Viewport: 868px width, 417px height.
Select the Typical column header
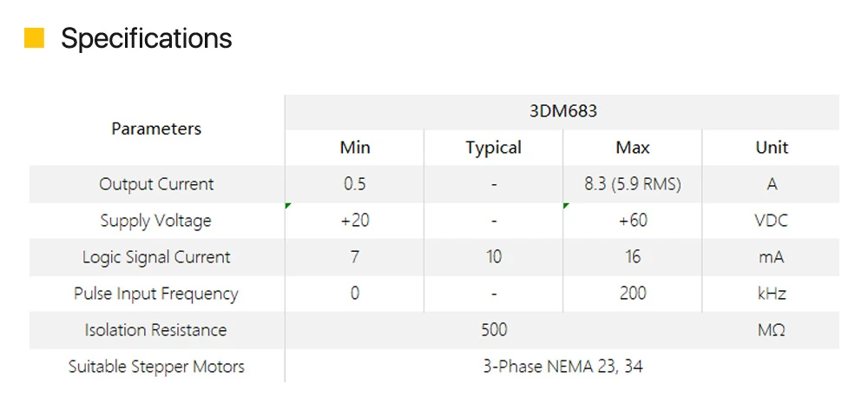point(494,148)
